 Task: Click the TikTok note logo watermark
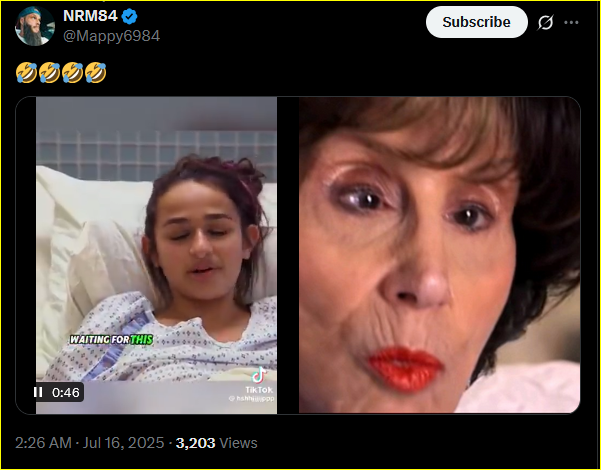pyautogui.click(x=259, y=375)
